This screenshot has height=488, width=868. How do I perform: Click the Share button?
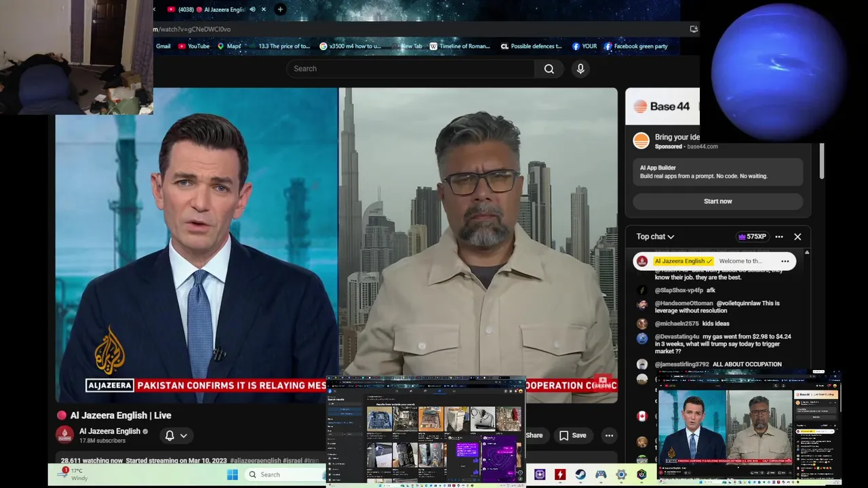tap(534, 436)
